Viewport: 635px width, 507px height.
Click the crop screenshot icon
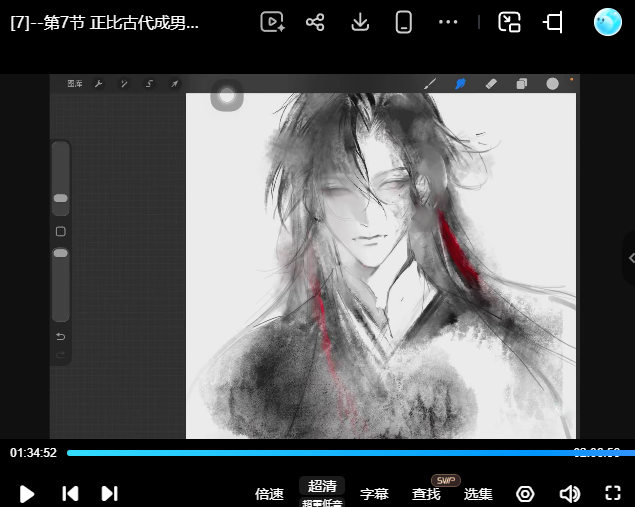(553, 22)
